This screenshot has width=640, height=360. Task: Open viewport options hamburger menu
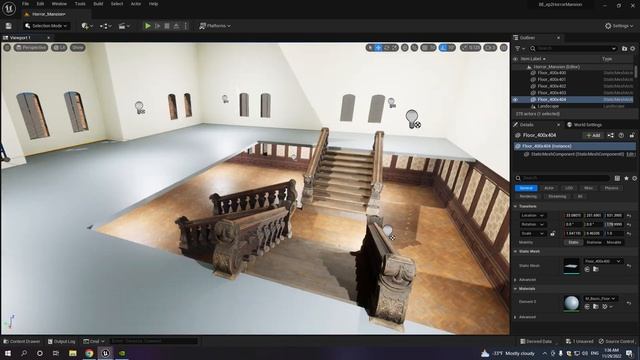click(7, 47)
